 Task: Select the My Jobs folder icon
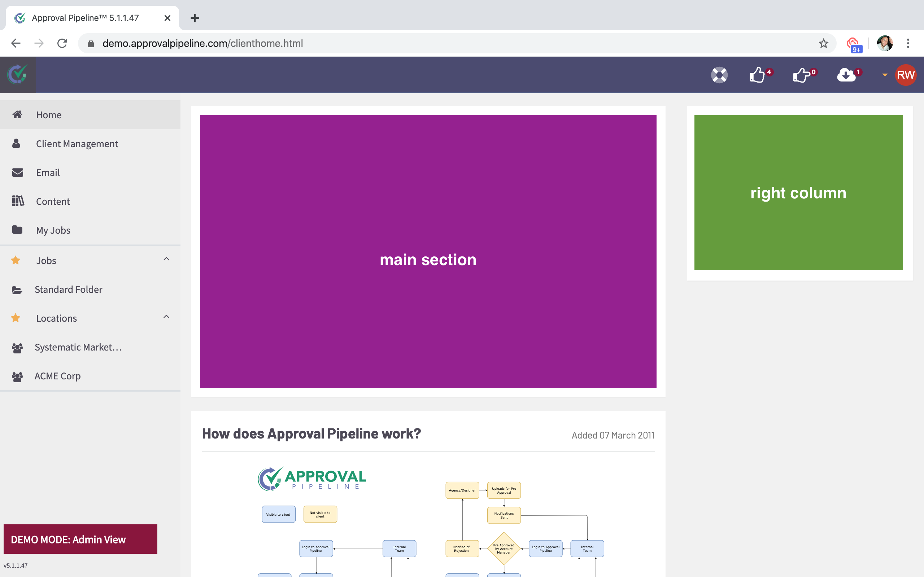point(18,230)
